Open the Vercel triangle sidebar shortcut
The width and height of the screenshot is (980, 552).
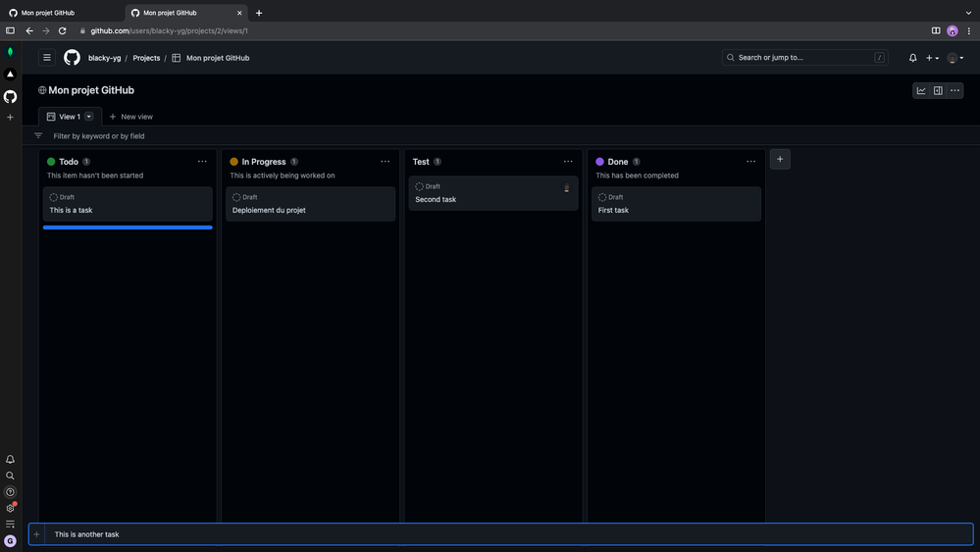(x=10, y=75)
